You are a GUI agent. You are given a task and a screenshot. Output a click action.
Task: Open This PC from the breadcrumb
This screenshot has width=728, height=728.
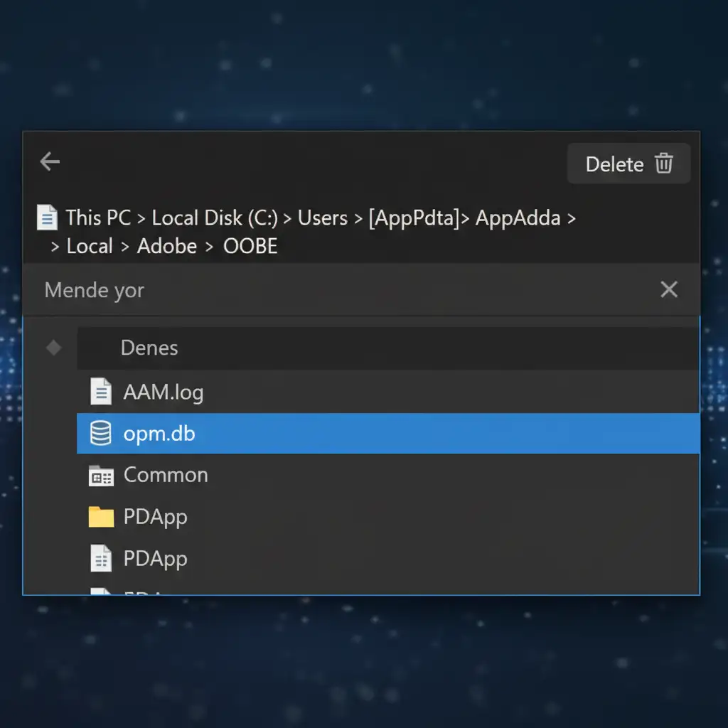click(x=98, y=218)
